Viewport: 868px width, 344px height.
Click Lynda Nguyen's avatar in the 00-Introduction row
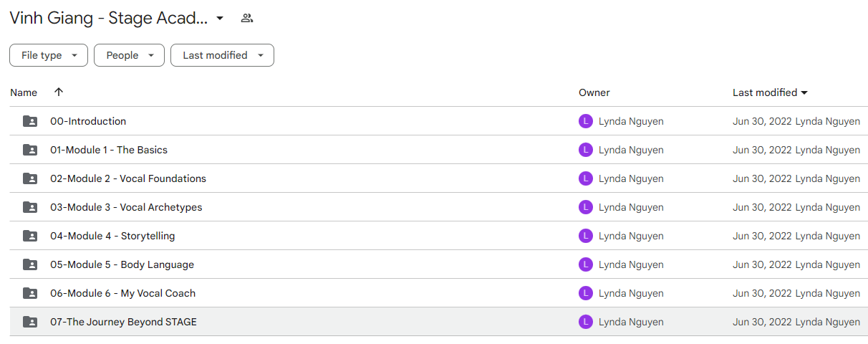point(586,121)
